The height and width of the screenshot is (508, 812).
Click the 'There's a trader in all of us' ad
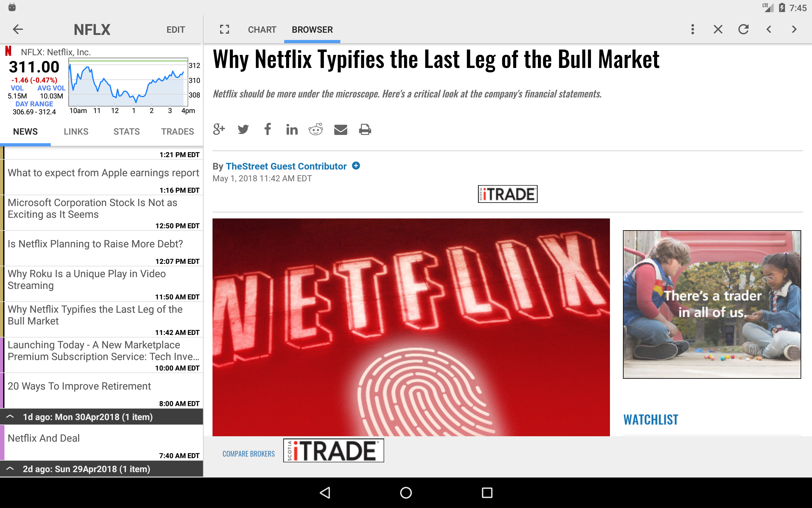tap(712, 304)
